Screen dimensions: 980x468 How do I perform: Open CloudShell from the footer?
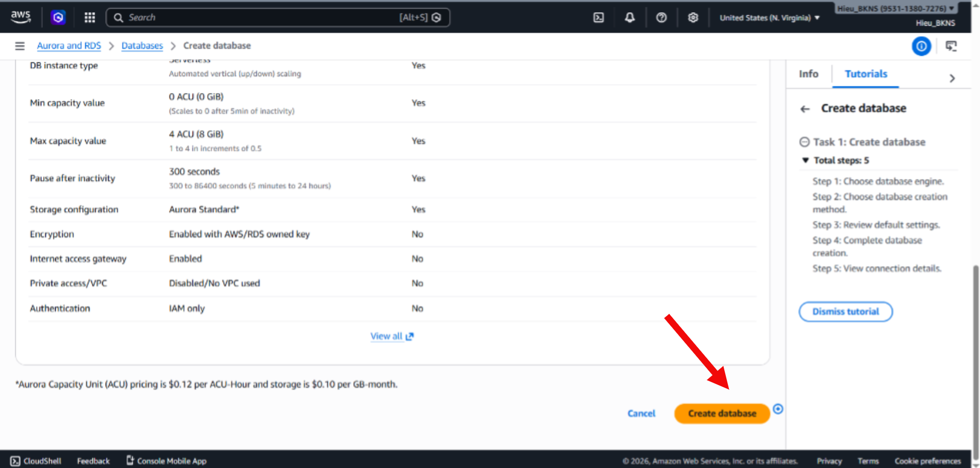(x=36, y=461)
